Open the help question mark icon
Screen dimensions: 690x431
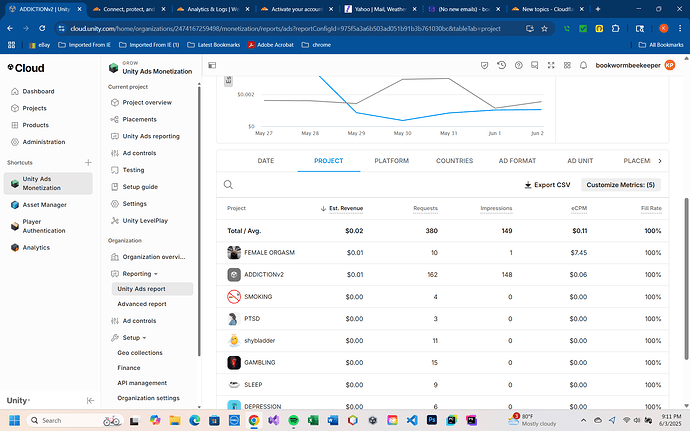518,65
